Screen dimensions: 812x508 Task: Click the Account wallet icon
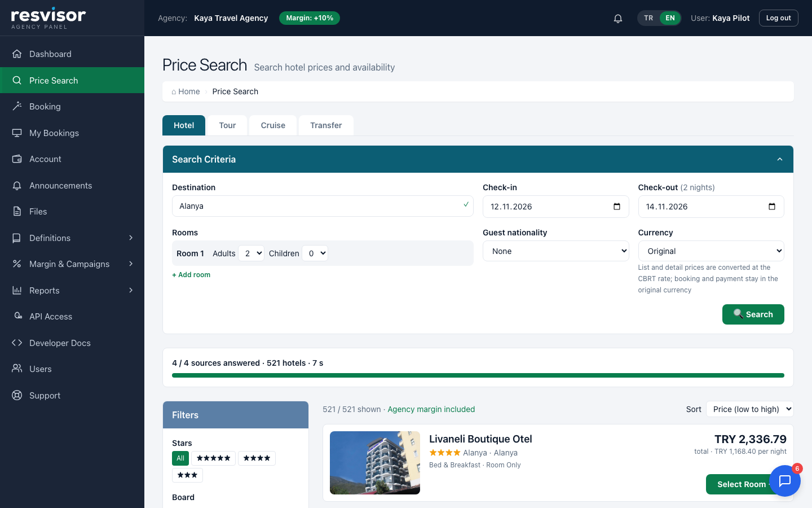[17, 159]
